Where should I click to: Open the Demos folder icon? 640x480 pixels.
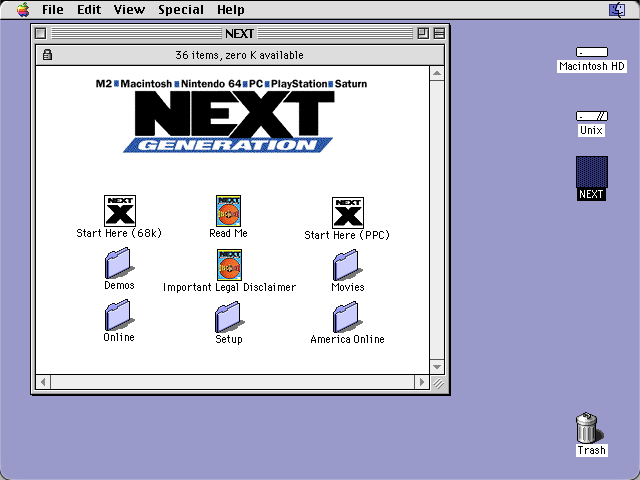tap(119, 263)
